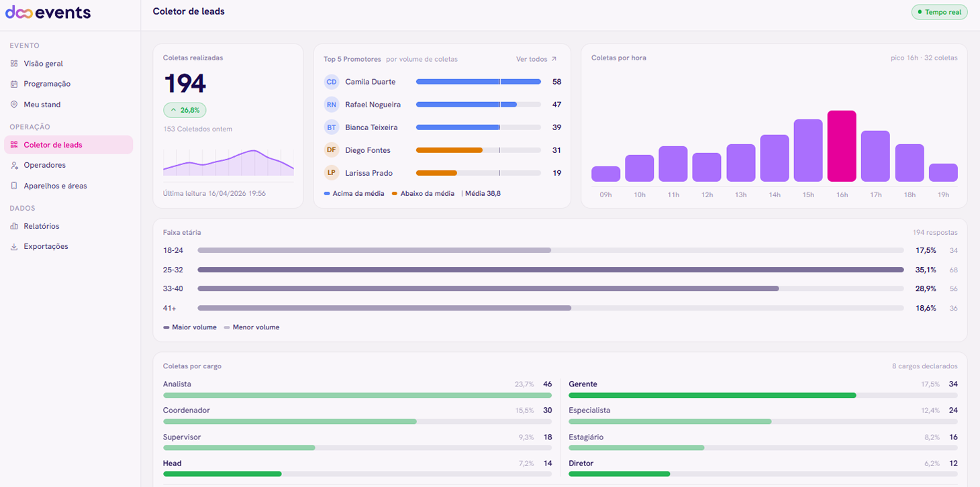980x487 pixels.
Task: Click the 41+ age range row label
Action: pos(170,308)
